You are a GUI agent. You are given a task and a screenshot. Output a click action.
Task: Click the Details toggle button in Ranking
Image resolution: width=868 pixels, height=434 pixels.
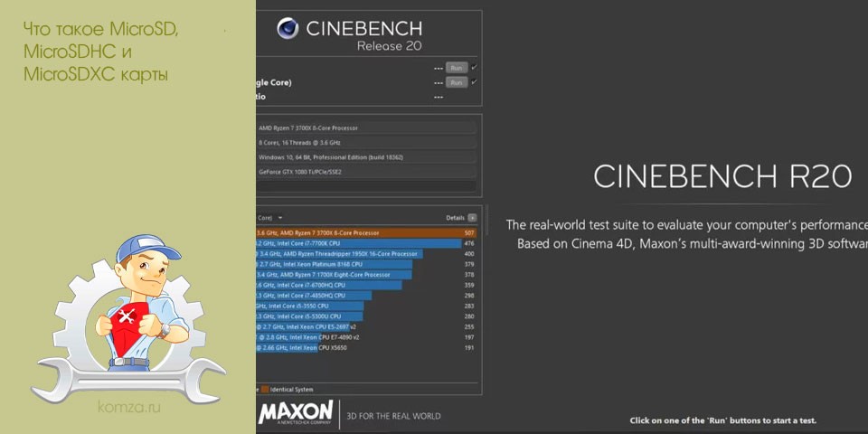coord(472,218)
